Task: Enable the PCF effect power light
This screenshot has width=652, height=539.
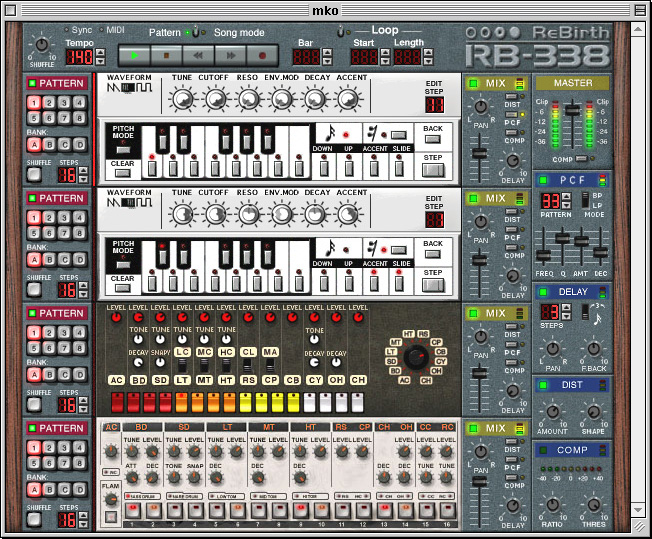Action: pos(543,180)
